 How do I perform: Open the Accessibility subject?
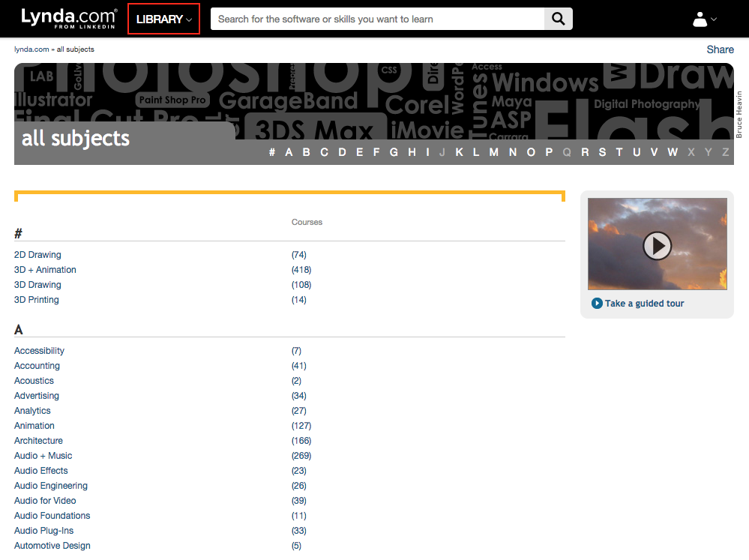[x=39, y=351]
